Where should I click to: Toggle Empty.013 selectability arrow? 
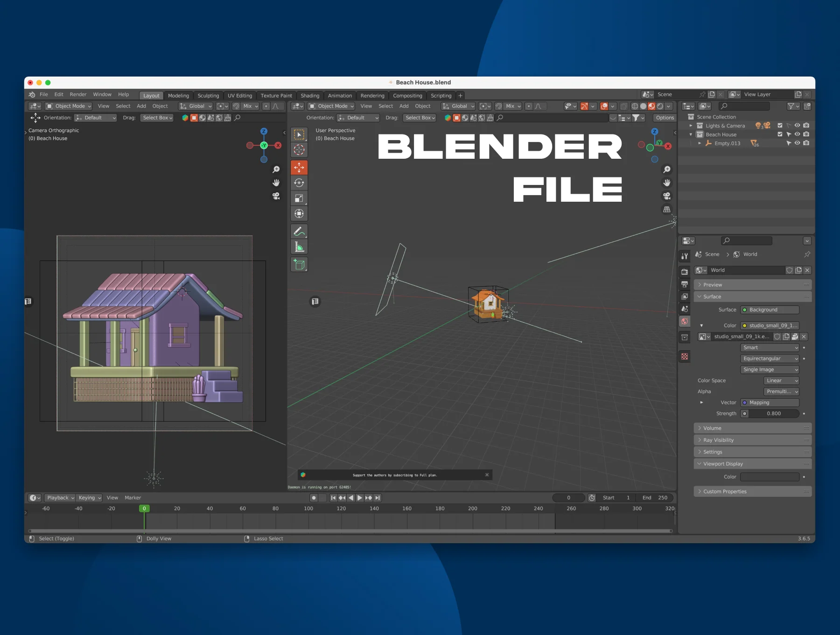(x=789, y=143)
